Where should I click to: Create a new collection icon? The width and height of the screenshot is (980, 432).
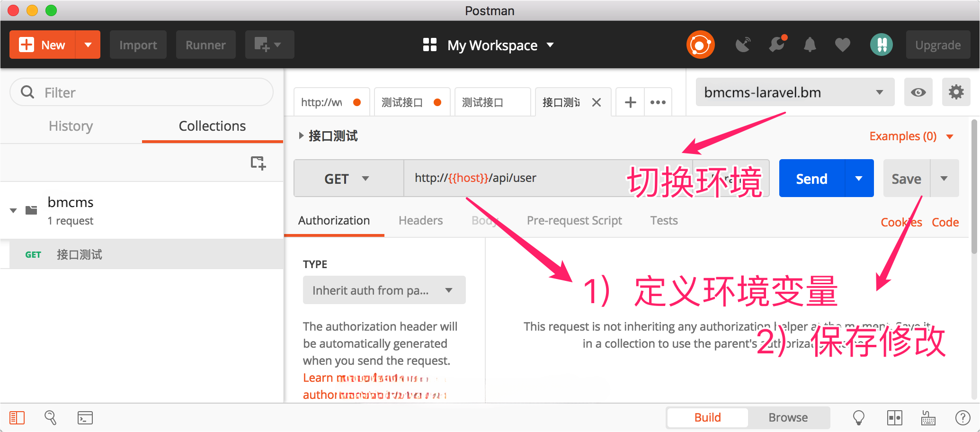pyautogui.click(x=258, y=163)
